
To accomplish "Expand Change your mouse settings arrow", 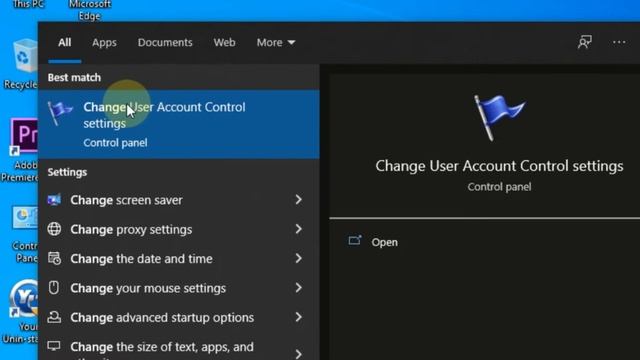I will tap(299, 288).
